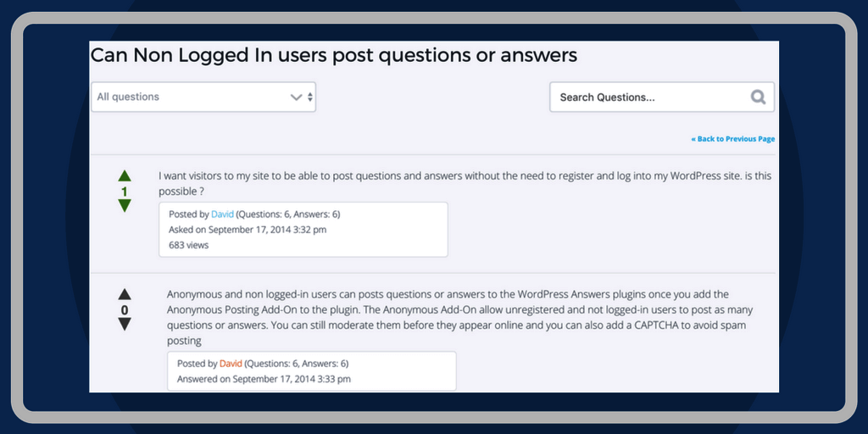Upvote the answer with the black up arrow
868x434 pixels.
pyautogui.click(x=125, y=294)
